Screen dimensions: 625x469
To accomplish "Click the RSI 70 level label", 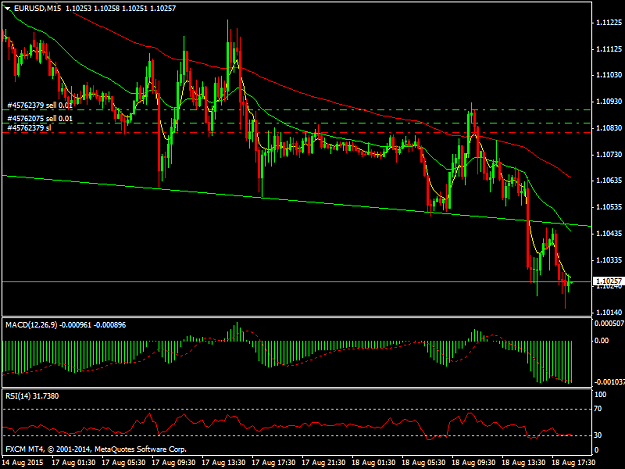I will (x=597, y=409).
